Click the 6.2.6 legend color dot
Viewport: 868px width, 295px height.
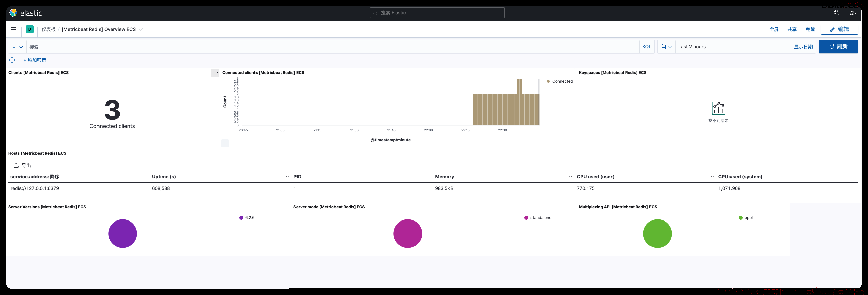point(241,218)
